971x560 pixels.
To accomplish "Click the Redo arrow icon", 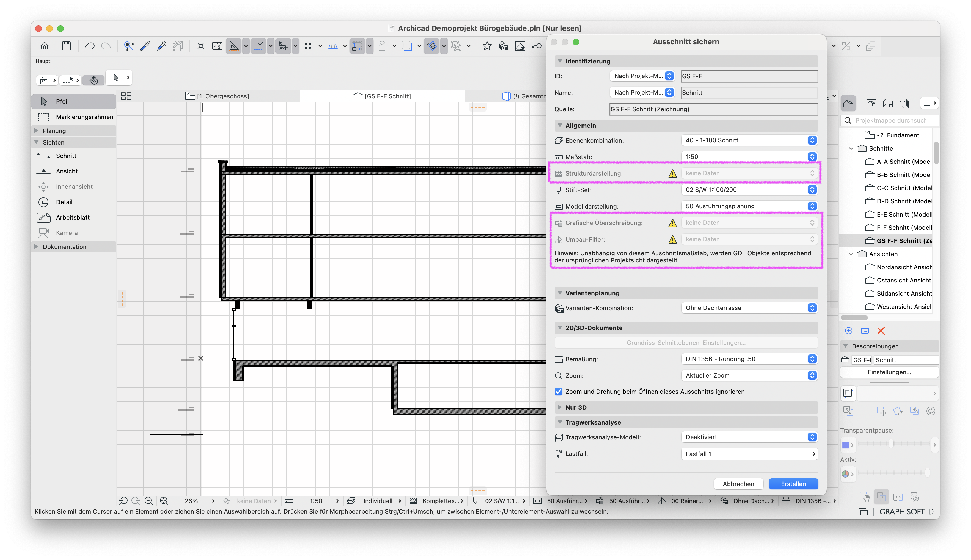I will pos(106,46).
